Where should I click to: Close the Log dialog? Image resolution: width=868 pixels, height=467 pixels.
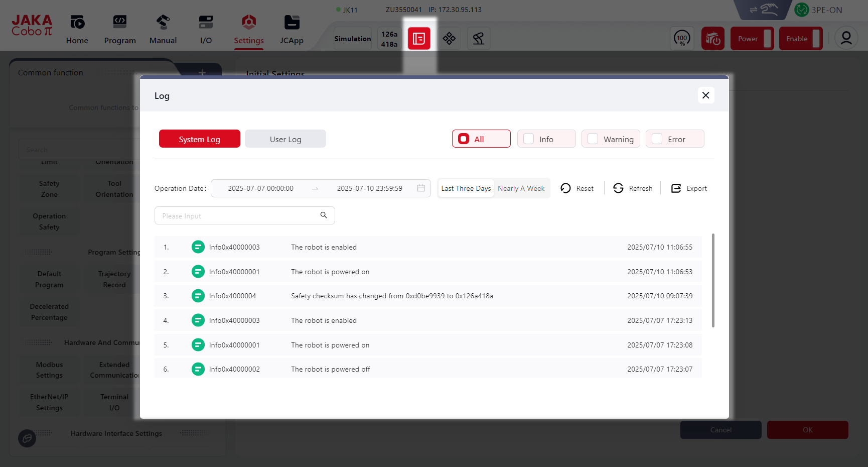point(705,95)
